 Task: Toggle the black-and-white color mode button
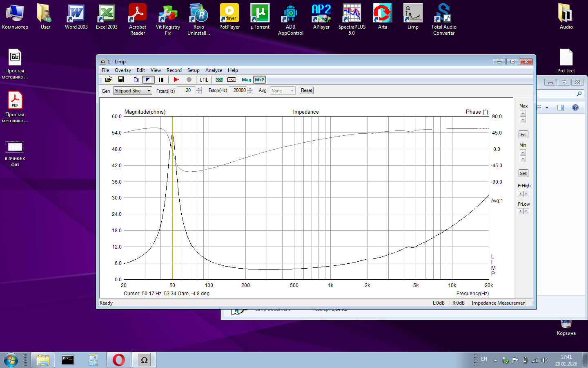pos(148,80)
